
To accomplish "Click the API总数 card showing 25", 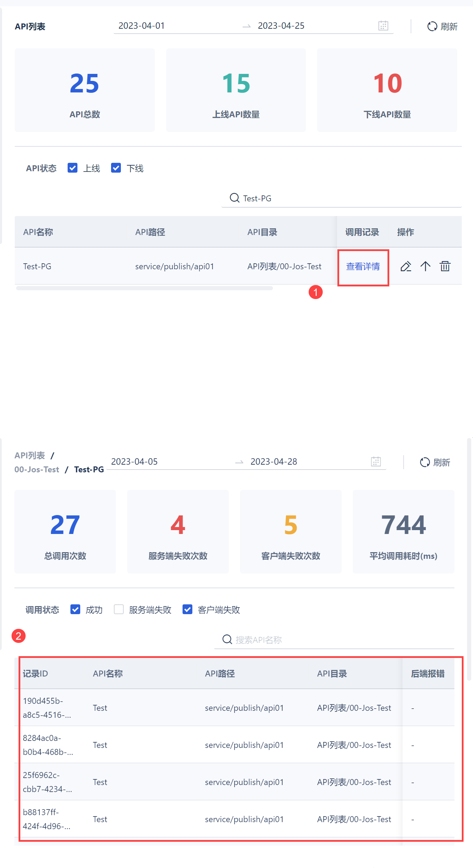I will click(x=85, y=90).
